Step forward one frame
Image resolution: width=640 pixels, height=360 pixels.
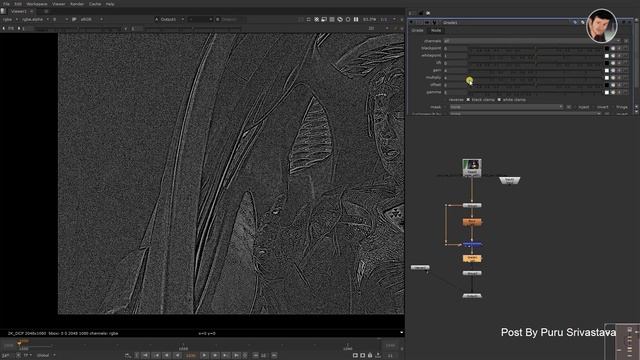tap(215, 356)
